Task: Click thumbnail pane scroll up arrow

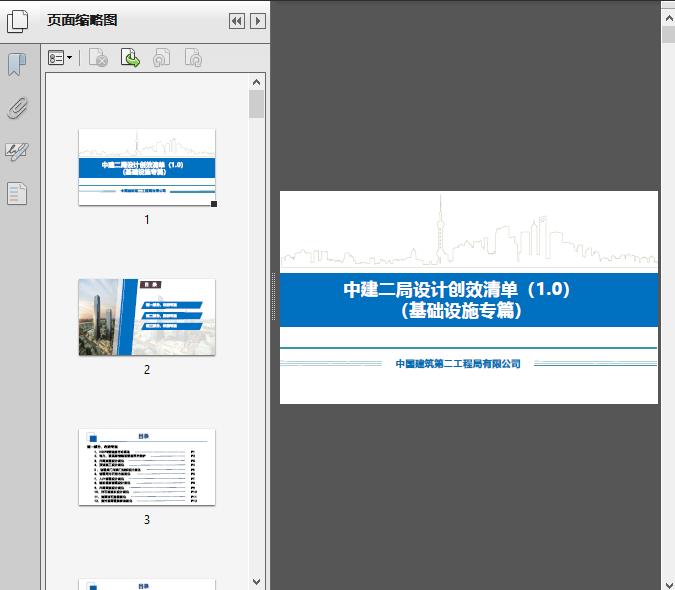Action: (x=257, y=82)
